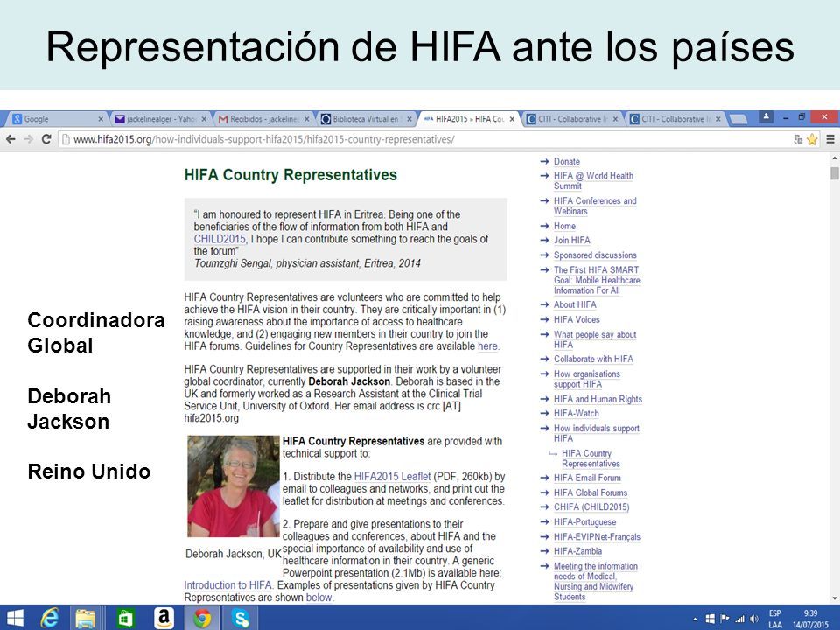Open Donate sidebar link
This screenshot has height=630, width=840.
[567, 161]
